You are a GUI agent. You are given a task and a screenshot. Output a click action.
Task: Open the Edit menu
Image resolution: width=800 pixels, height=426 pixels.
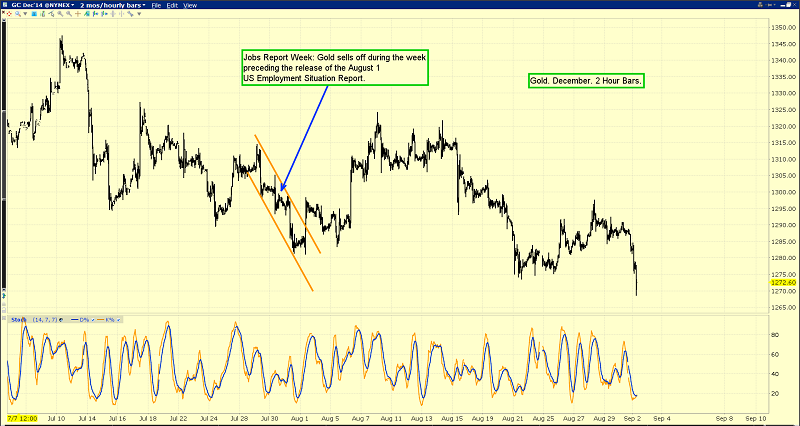click(172, 5)
